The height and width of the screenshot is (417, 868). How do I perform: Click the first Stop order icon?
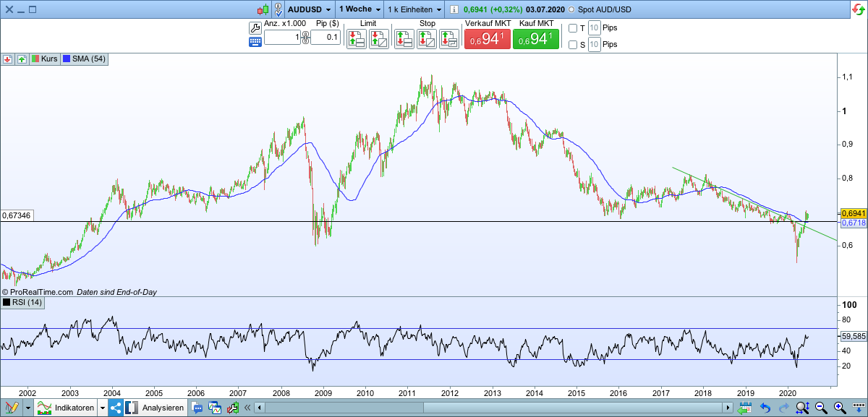coord(404,38)
